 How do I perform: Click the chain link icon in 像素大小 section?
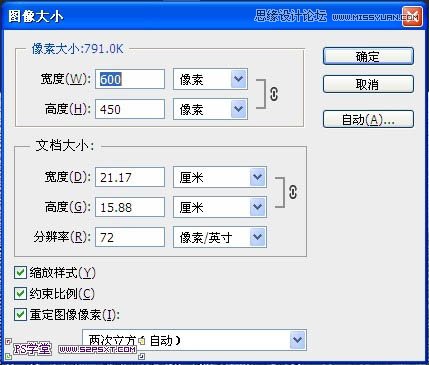point(274,94)
